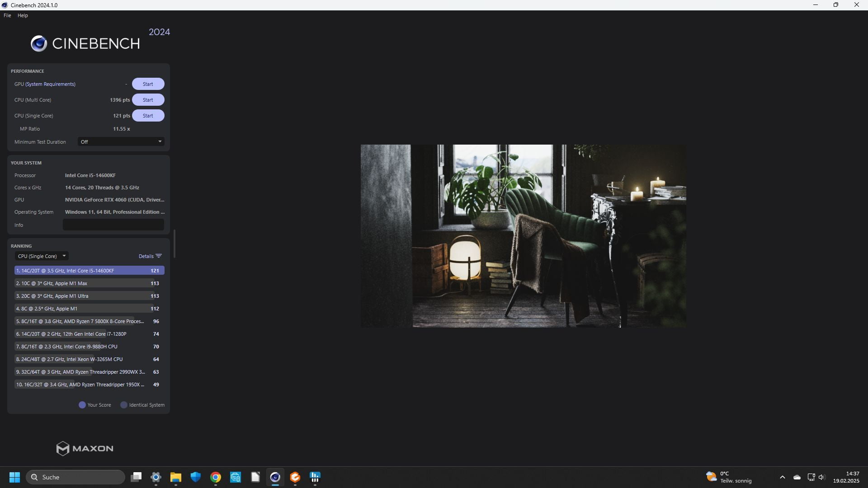
Task: Open the weather widget showing 0°C
Action: (729, 477)
